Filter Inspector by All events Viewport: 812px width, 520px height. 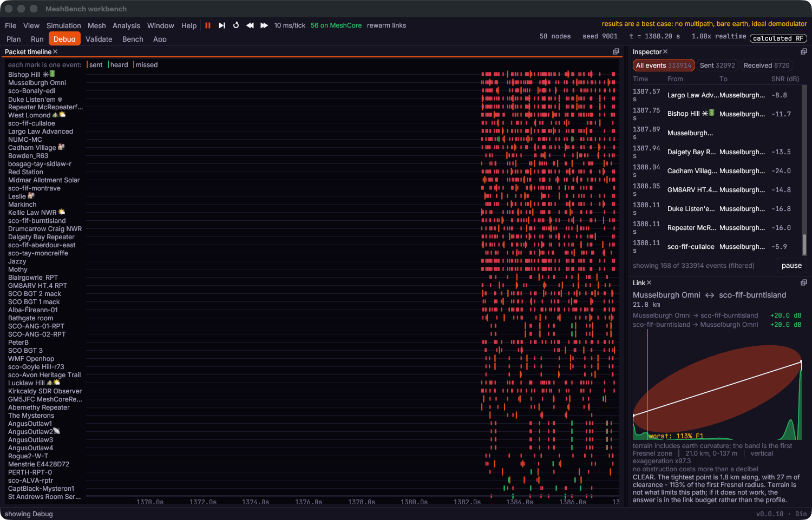(664, 65)
